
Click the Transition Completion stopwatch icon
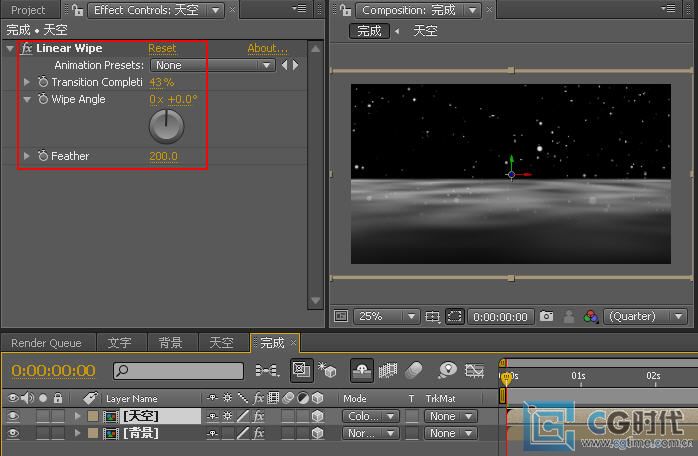click(x=43, y=82)
